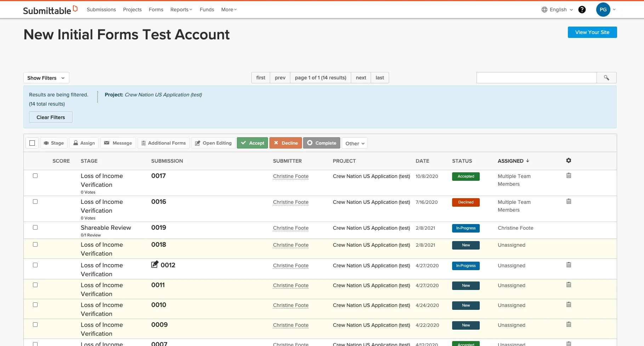Image resolution: width=644 pixels, height=346 pixels.
Task: Click the submission search input field
Action: point(537,78)
